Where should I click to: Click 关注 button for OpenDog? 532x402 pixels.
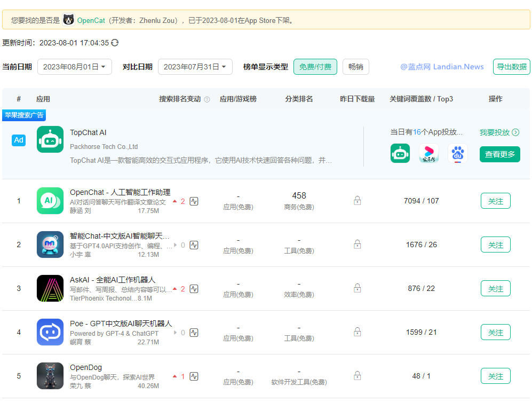point(495,376)
